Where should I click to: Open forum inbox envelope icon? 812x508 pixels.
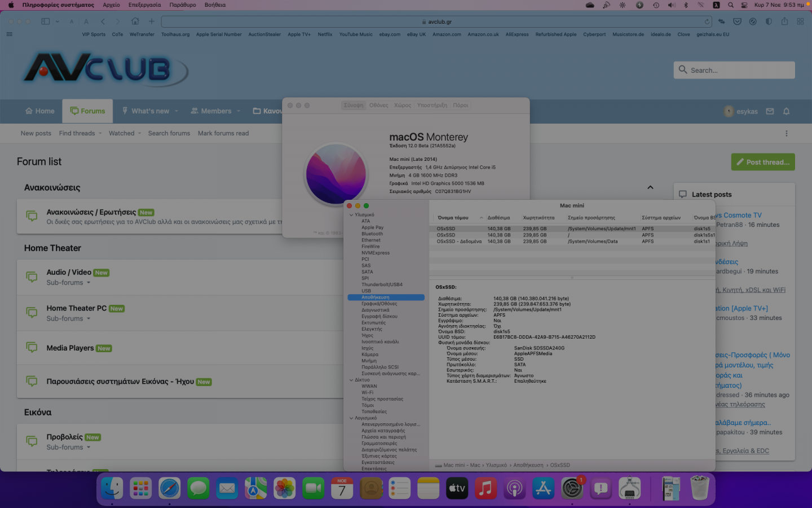tap(770, 111)
